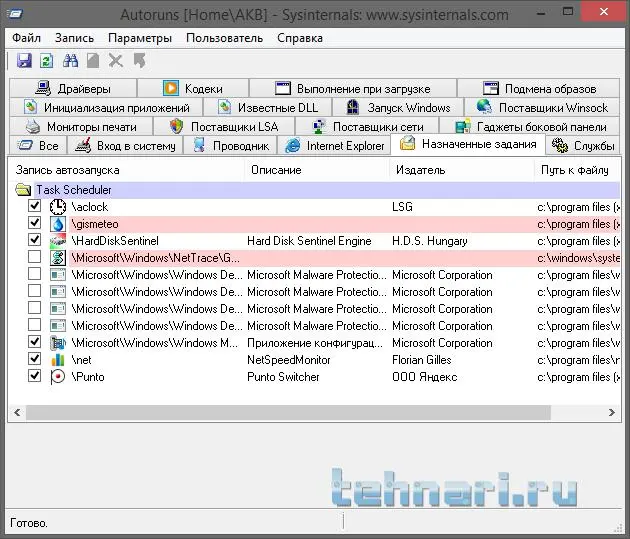Switch to the Запуск Windows tab
This screenshot has height=539, width=630.
click(x=398, y=108)
